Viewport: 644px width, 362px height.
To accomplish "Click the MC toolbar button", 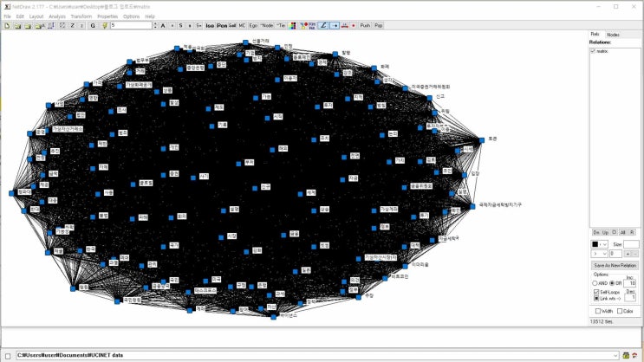I will pos(242,25).
